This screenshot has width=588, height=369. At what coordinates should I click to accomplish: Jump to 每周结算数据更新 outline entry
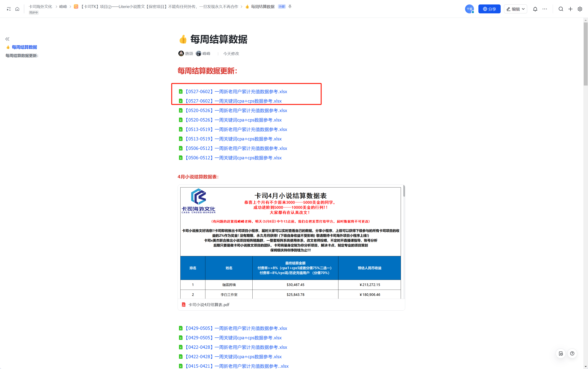click(x=22, y=56)
